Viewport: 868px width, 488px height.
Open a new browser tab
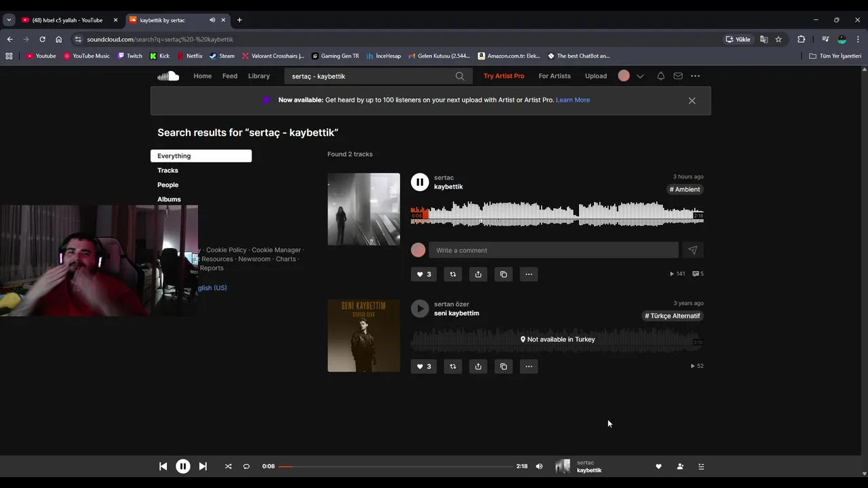click(x=239, y=20)
